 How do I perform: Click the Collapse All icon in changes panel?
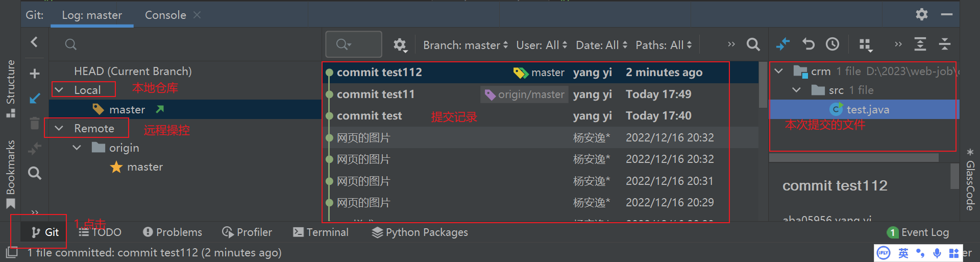945,44
